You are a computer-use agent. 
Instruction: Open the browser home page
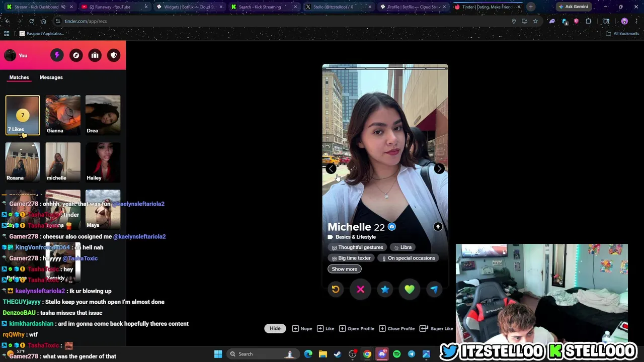[44, 21]
